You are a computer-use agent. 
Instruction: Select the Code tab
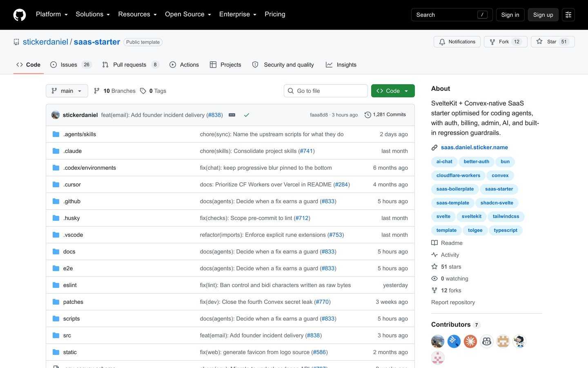pyautogui.click(x=29, y=65)
